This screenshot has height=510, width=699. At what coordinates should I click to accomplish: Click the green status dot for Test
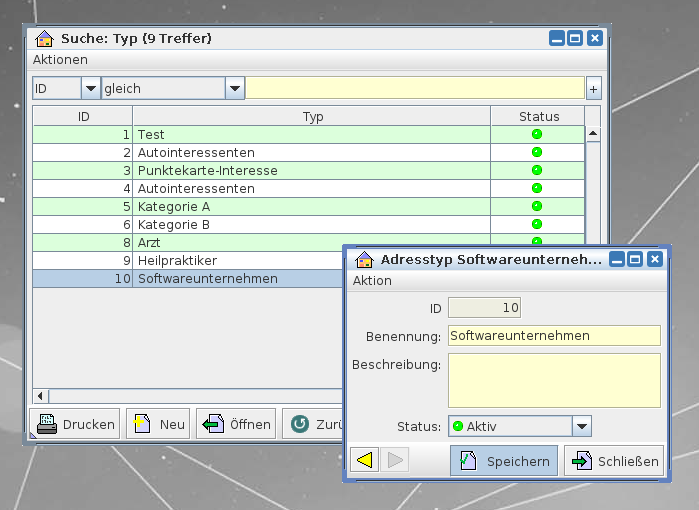(x=536, y=134)
